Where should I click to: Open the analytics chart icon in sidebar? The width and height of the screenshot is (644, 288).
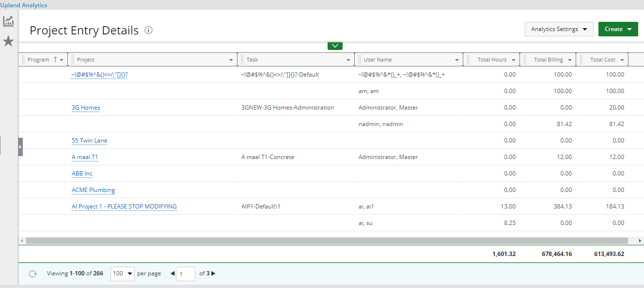pyautogui.click(x=8, y=21)
